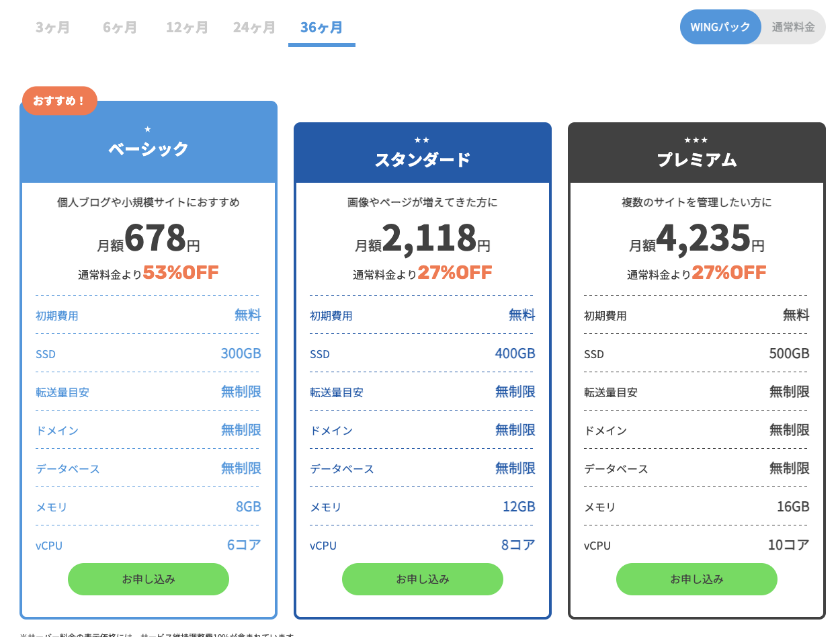Click the single star above ベーシック
This screenshot has height=637, width=840.
pyautogui.click(x=148, y=129)
